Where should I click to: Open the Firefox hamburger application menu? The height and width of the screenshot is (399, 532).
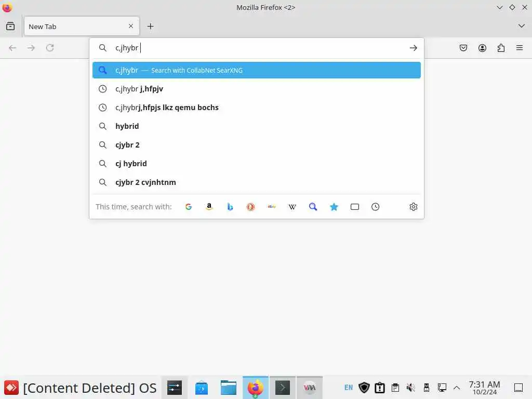[x=520, y=48]
